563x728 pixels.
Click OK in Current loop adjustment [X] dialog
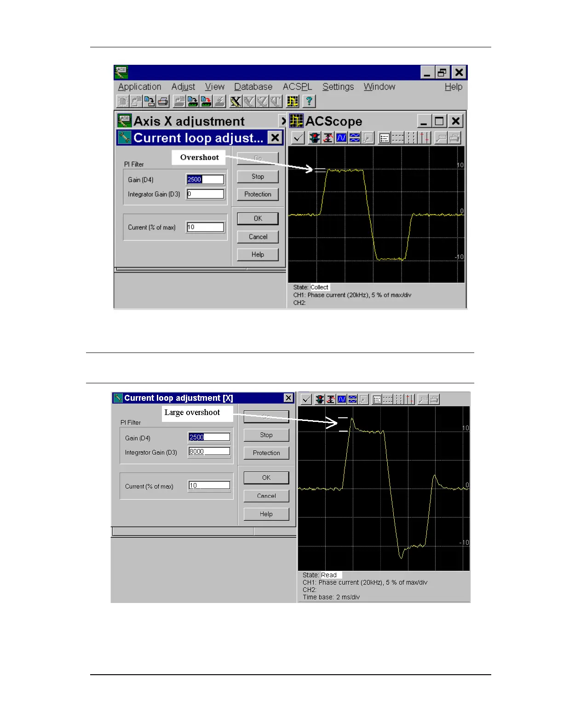point(266,478)
